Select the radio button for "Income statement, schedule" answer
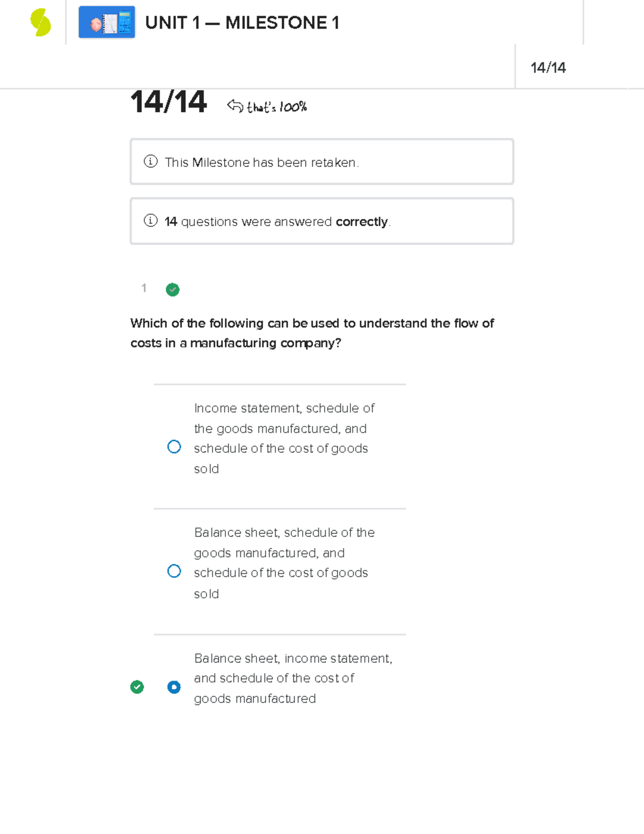Screen dimensions: 644x834 (x=174, y=447)
